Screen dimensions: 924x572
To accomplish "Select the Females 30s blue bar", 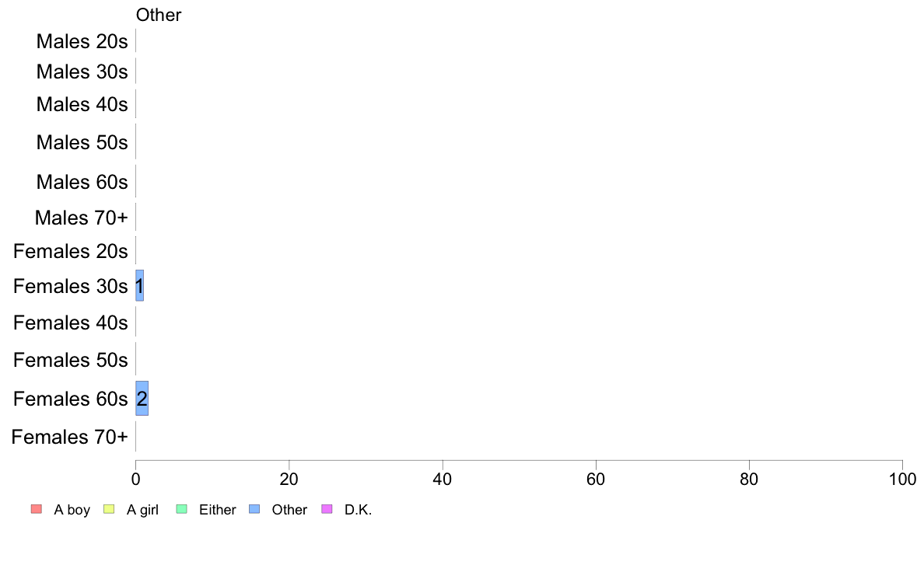I will (x=140, y=286).
